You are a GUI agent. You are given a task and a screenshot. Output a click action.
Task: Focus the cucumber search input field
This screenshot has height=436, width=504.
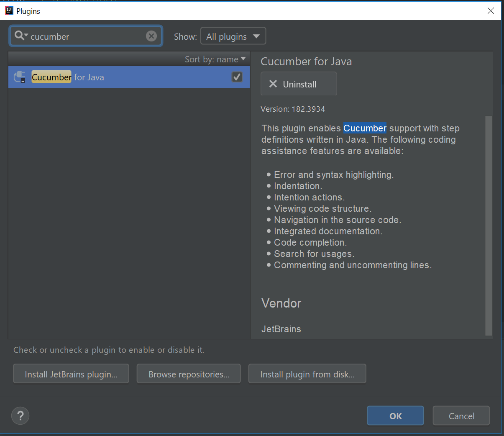point(84,36)
